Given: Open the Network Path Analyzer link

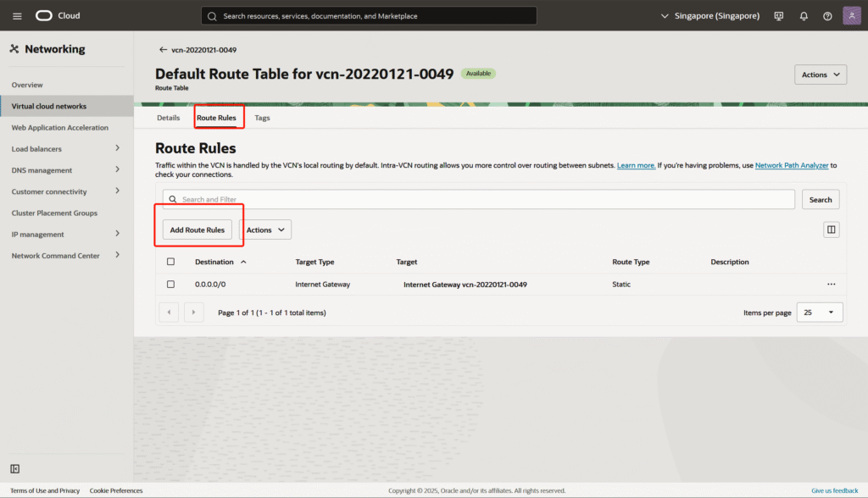Looking at the screenshot, I should click(x=792, y=165).
